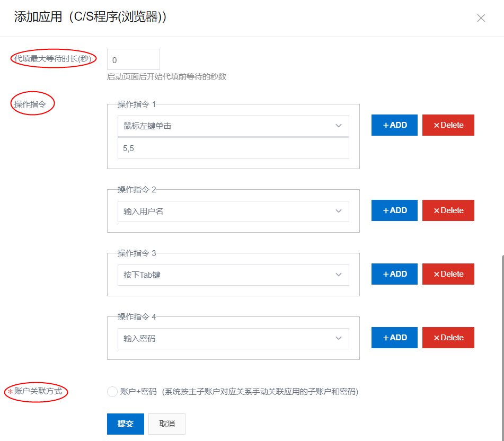Viewport: 504px width, 441px height.
Task: Click +ADD button beside 操作指令 1
Action: 394,125
